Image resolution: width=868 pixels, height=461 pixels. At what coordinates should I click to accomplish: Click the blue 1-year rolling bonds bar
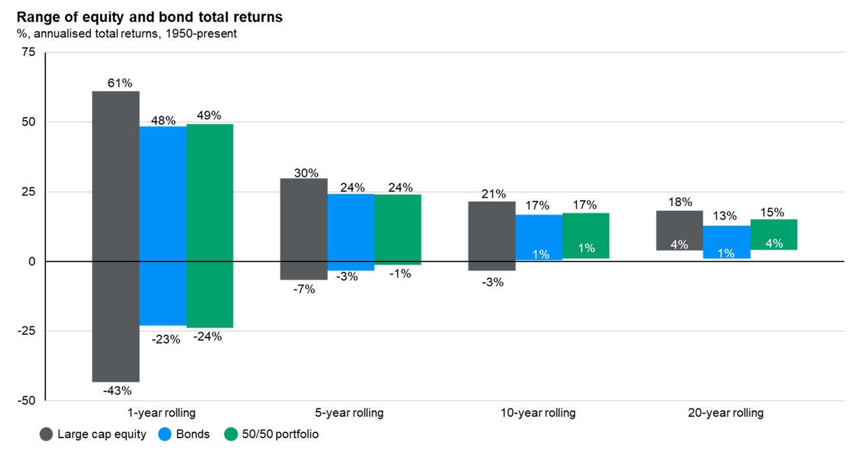tap(163, 226)
